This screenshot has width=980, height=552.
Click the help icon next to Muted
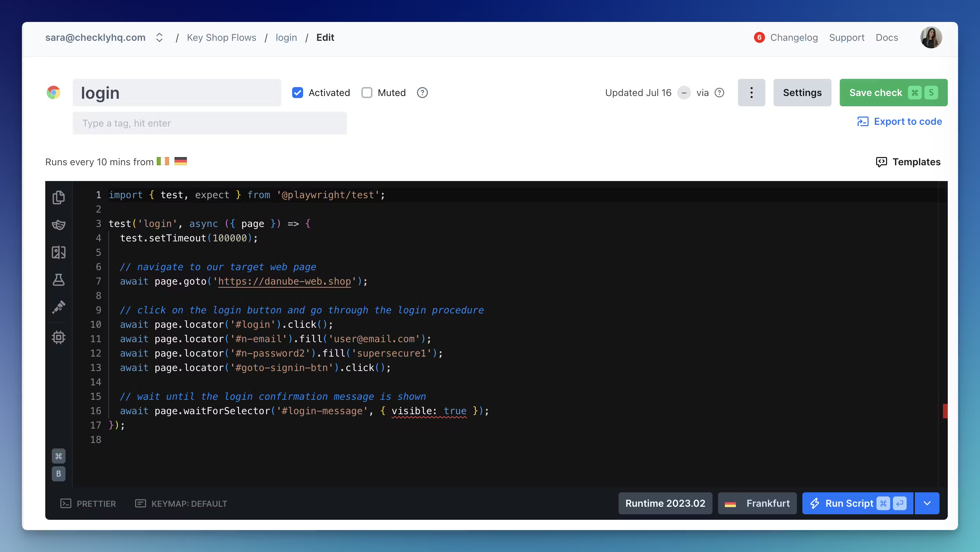pyautogui.click(x=422, y=93)
